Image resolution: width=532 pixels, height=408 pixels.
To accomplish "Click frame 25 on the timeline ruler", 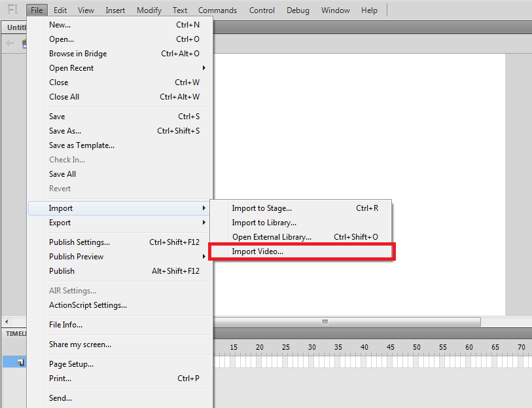I will click(286, 347).
